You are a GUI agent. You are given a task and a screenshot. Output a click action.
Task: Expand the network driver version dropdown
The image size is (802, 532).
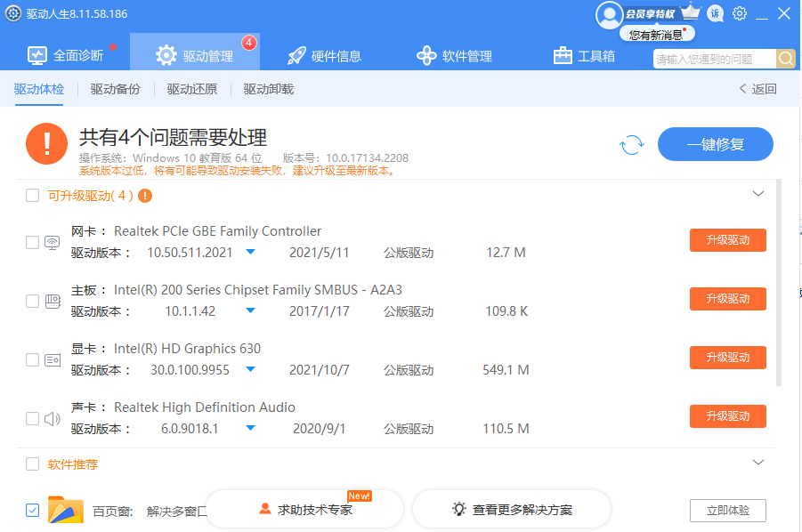(250, 252)
